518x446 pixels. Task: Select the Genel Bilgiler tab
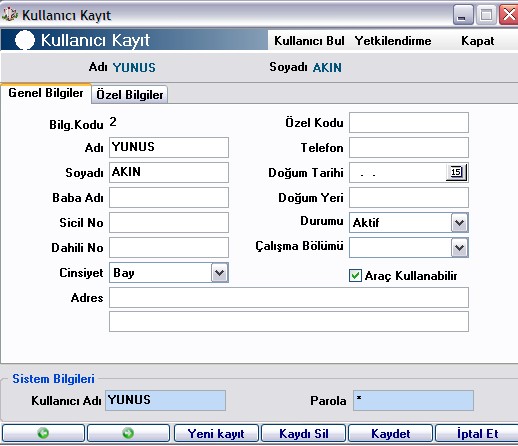pyautogui.click(x=46, y=93)
